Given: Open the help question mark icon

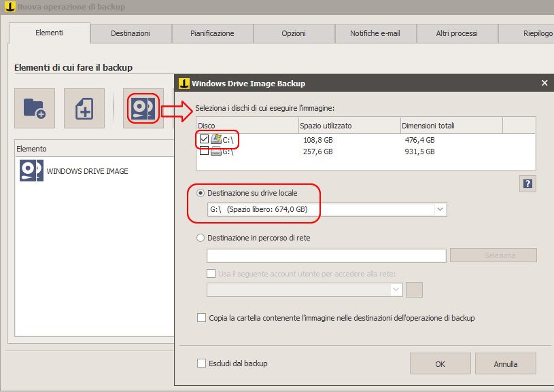Looking at the screenshot, I should tap(527, 183).
